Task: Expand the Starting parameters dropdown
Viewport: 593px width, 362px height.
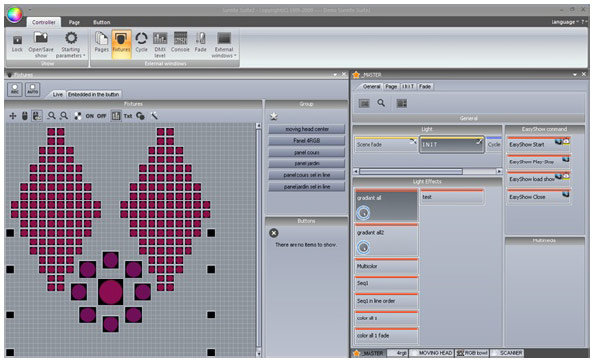Action: point(71,45)
